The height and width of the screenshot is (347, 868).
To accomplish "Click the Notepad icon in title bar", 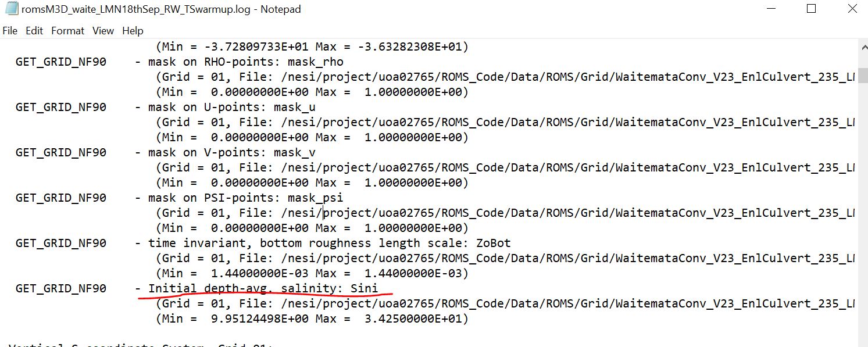I will point(11,9).
